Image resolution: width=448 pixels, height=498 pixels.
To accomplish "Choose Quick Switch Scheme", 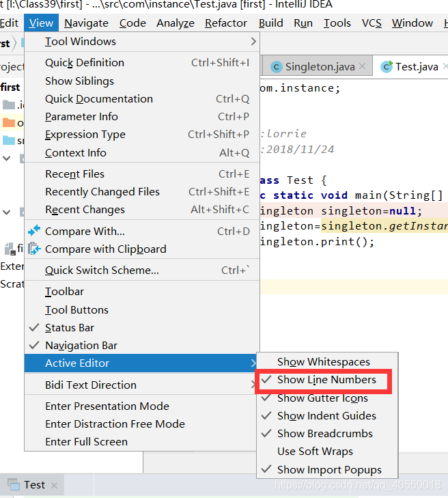I will [142, 271].
